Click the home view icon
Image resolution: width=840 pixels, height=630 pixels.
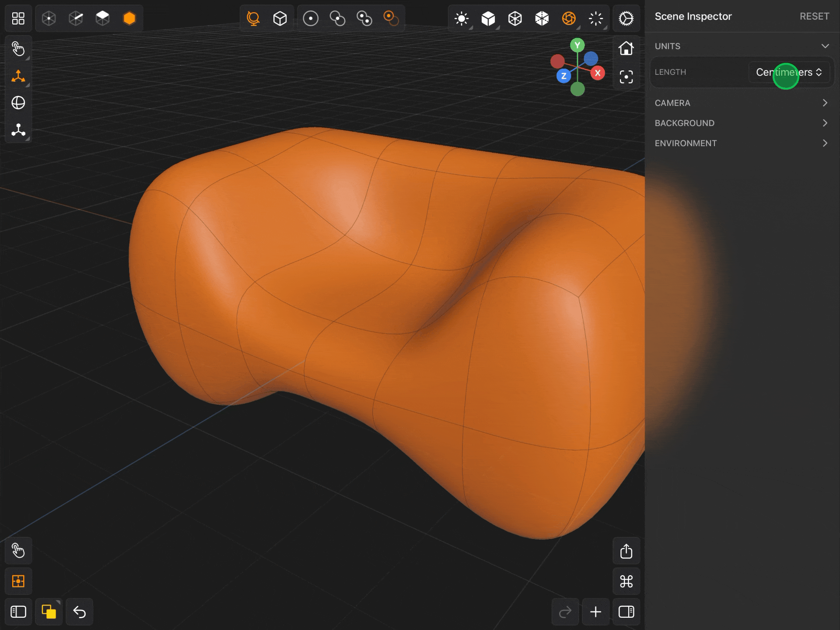pyautogui.click(x=626, y=48)
